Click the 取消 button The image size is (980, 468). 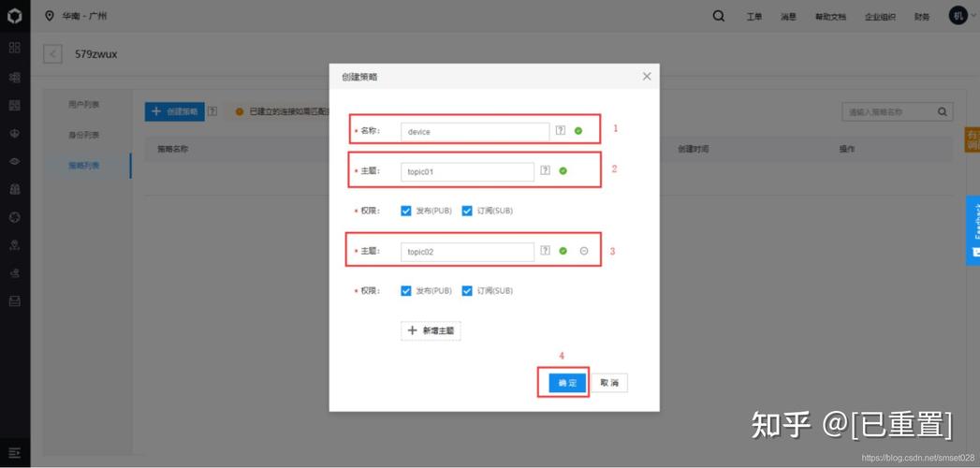(609, 383)
